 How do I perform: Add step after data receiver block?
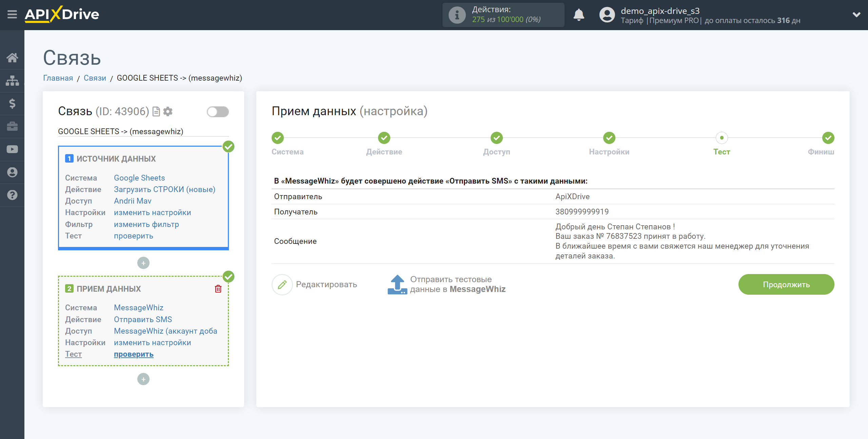coord(143,379)
